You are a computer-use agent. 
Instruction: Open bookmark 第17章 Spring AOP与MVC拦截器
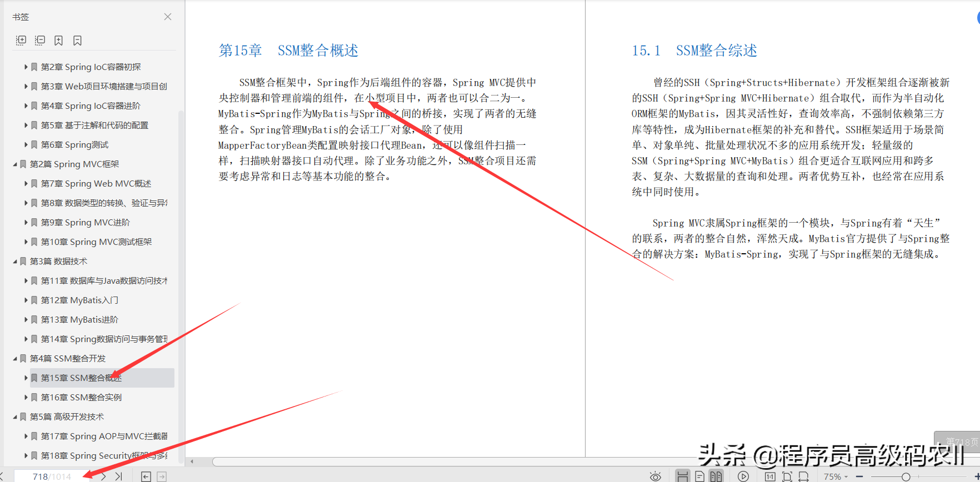(x=104, y=436)
